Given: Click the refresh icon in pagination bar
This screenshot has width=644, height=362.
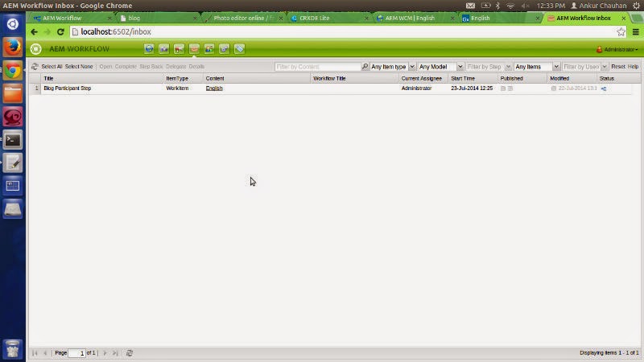Looking at the screenshot, I should click(130, 353).
